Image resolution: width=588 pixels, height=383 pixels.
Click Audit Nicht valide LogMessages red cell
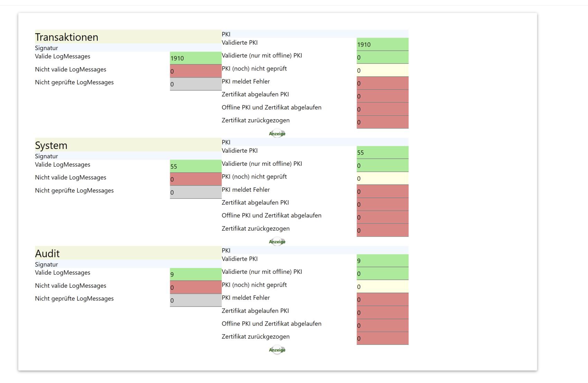pos(196,287)
